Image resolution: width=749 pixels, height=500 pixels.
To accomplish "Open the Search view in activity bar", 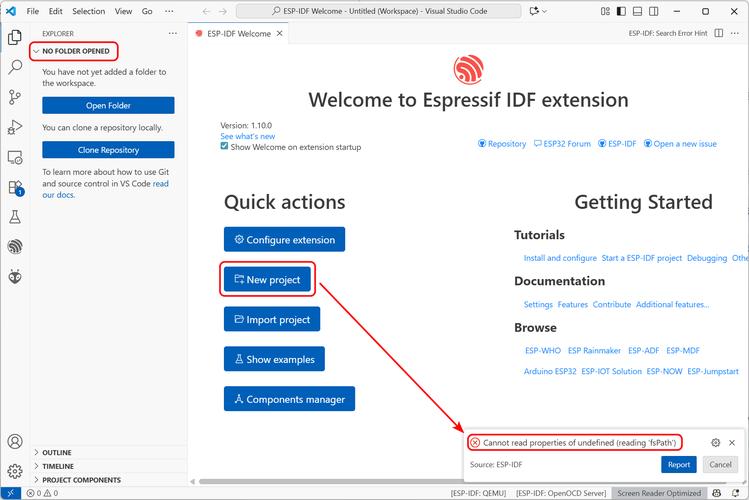I will (x=15, y=67).
